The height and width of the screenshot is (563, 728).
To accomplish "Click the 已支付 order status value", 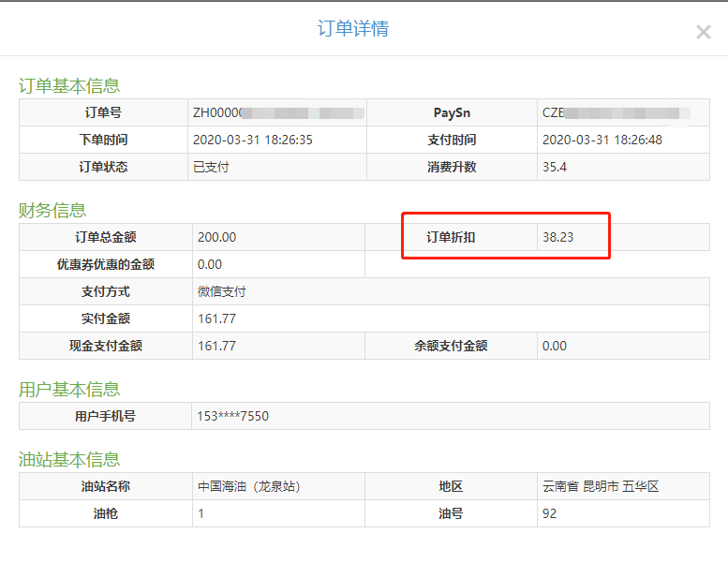I will [211, 168].
